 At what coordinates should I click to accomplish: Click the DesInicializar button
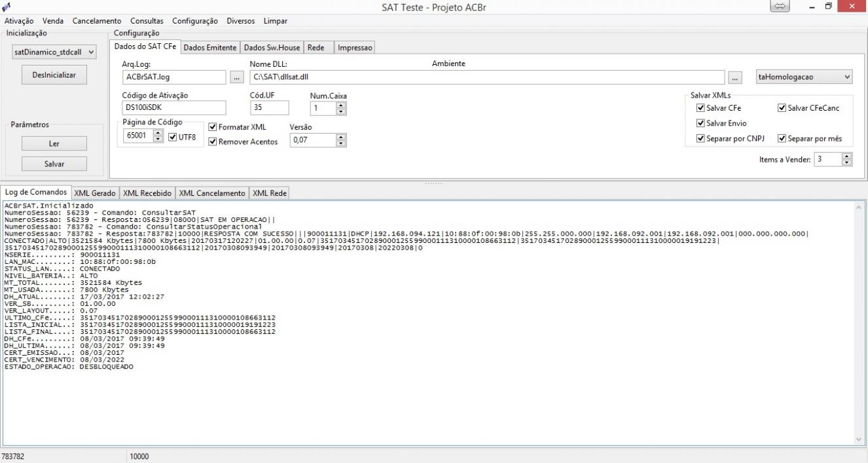[x=54, y=75]
